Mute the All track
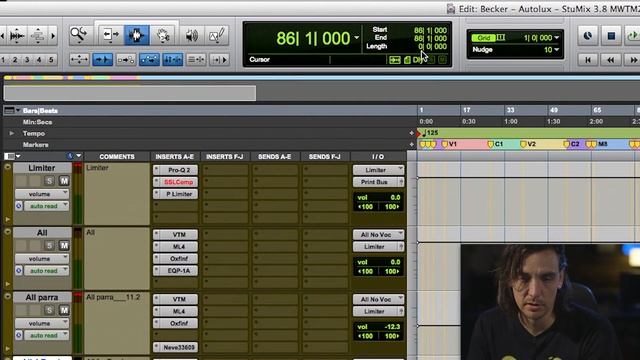The width and height of the screenshot is (640, 360). 64,245
